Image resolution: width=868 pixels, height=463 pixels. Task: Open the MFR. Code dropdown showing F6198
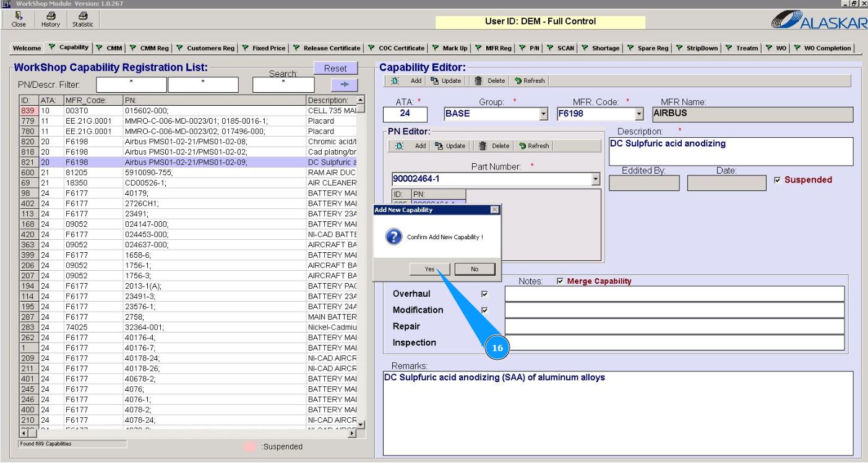(x=639, y=114)
